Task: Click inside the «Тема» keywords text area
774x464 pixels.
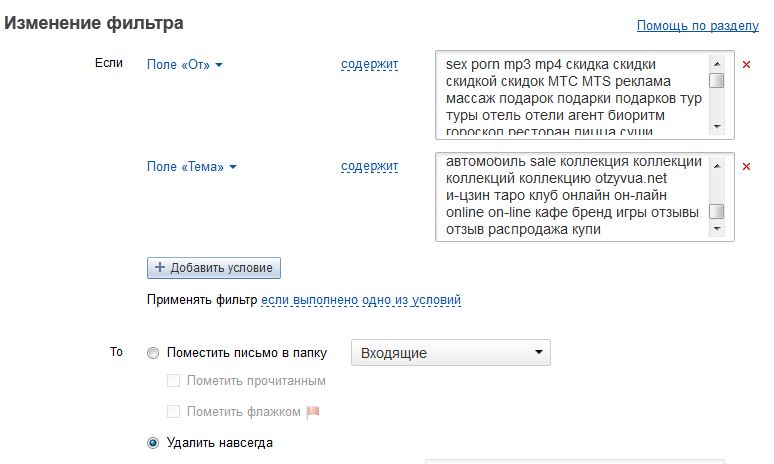Action: point(572,197)
